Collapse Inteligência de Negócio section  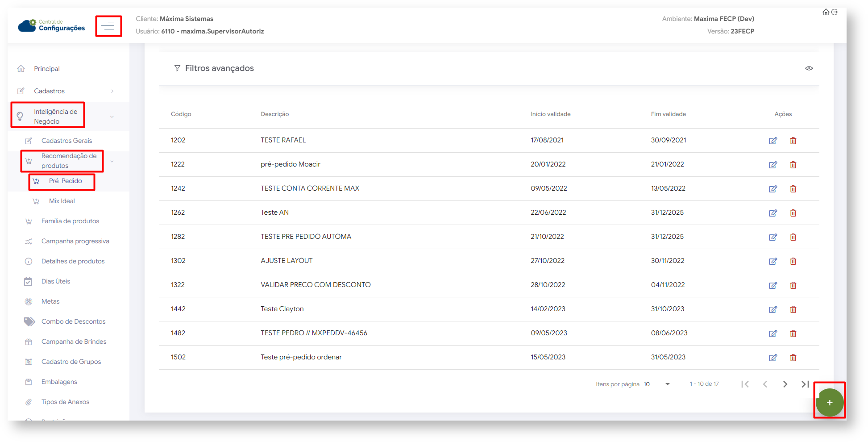[x=112, y=117]
